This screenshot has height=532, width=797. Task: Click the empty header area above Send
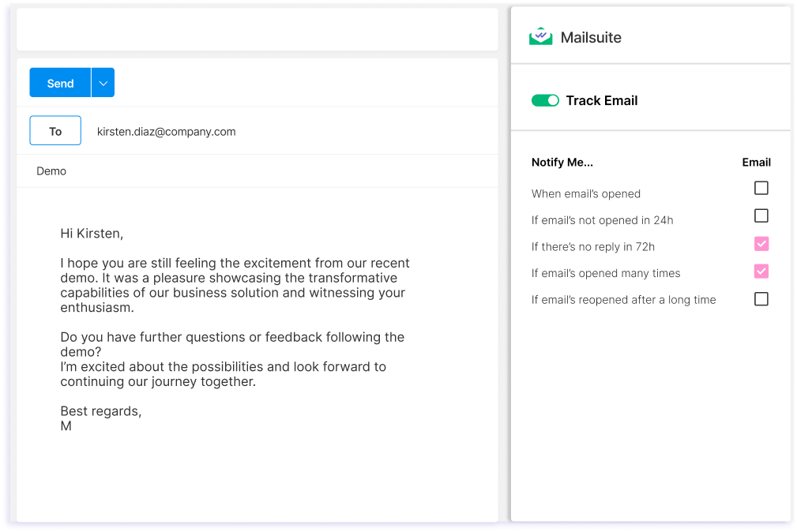click(257, 30)
